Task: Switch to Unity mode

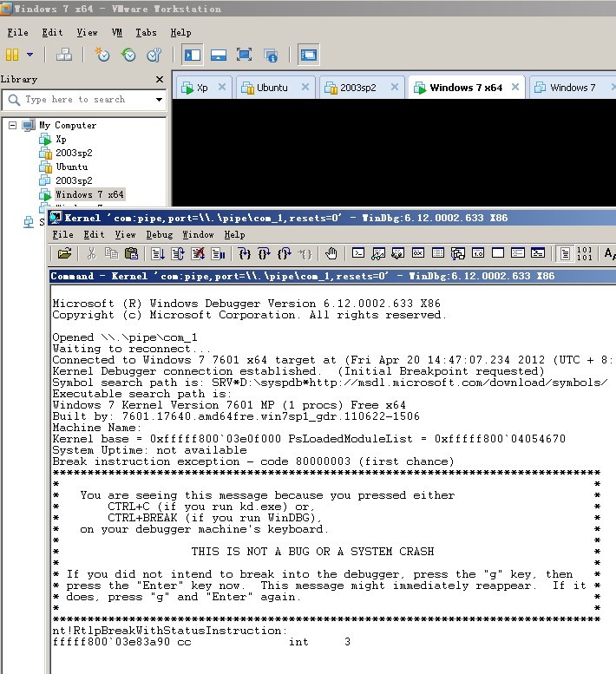Action: click(271, 55)
